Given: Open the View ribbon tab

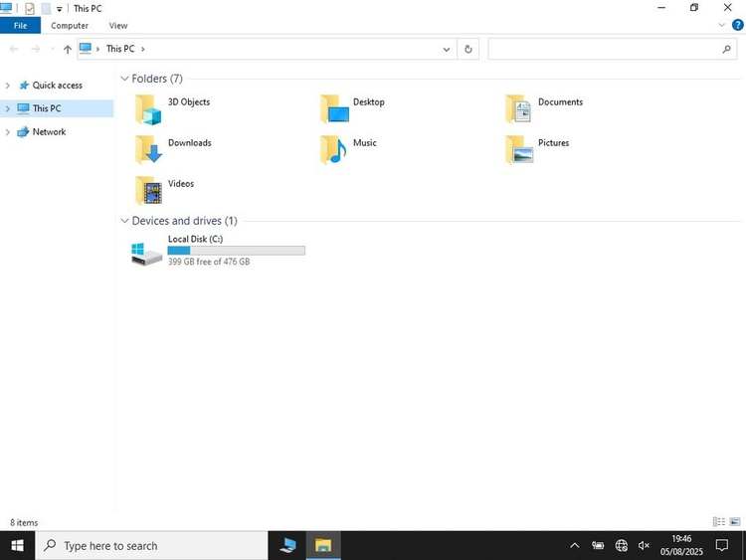Looking at the screenshot, I should coord(118,26).
